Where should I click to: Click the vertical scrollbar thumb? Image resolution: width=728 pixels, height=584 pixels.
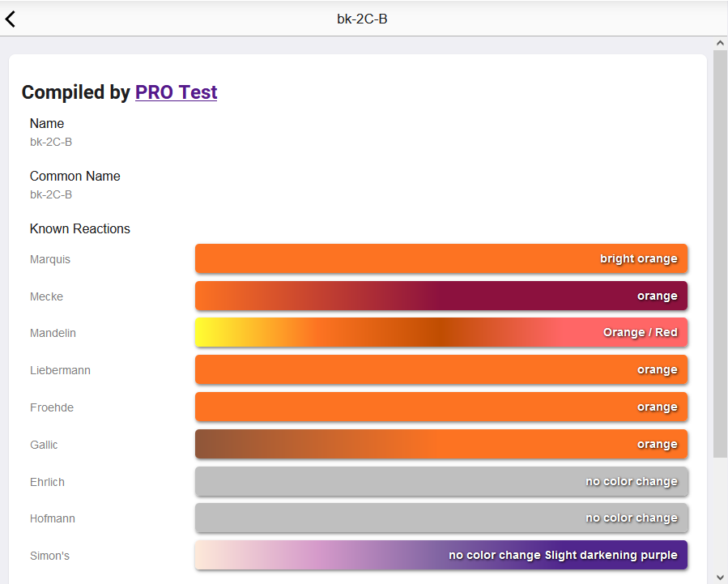pyautogui.click(x=720, y=253)
